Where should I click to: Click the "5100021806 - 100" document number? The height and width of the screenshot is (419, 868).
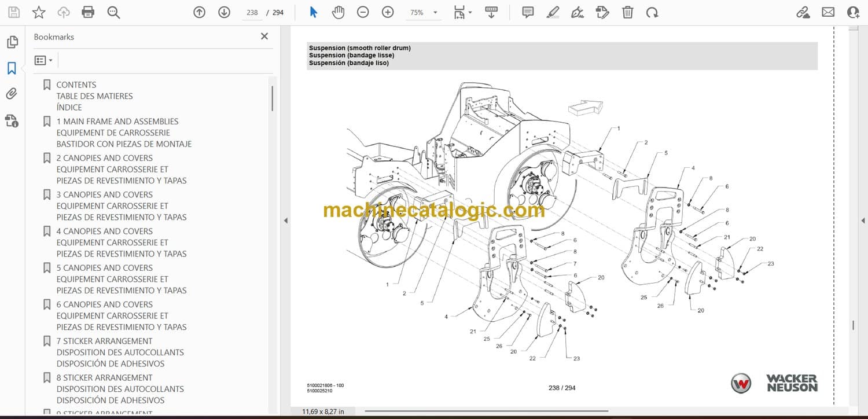click(x=325, y=385)
